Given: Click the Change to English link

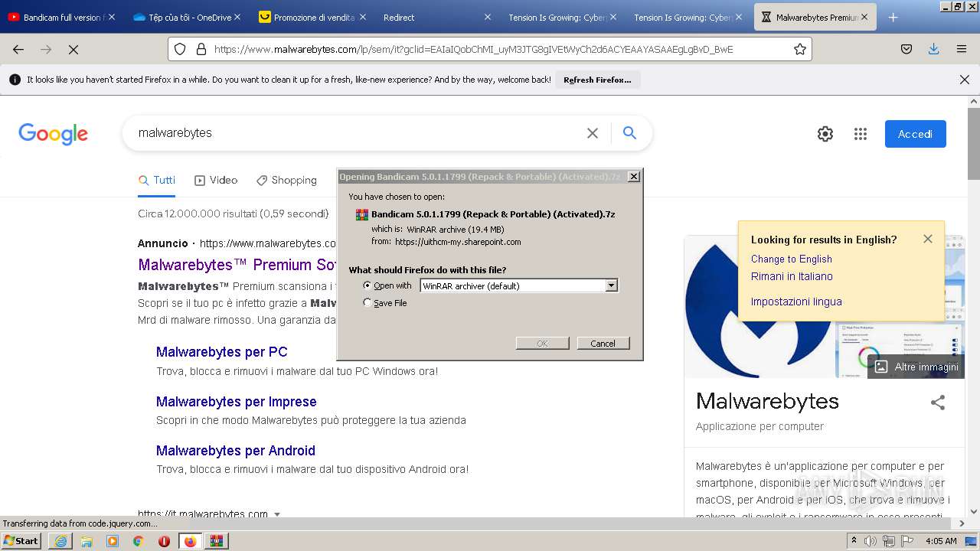Looking at the screenshot, I should [x=792, y=259].
